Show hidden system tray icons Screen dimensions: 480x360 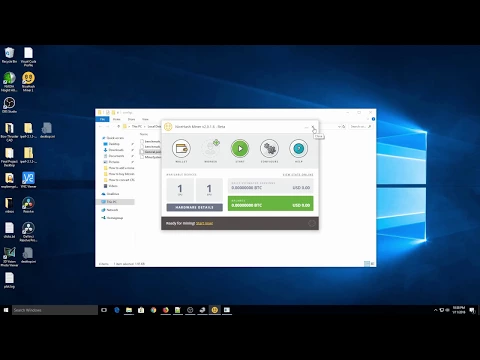tap(435, 310)
